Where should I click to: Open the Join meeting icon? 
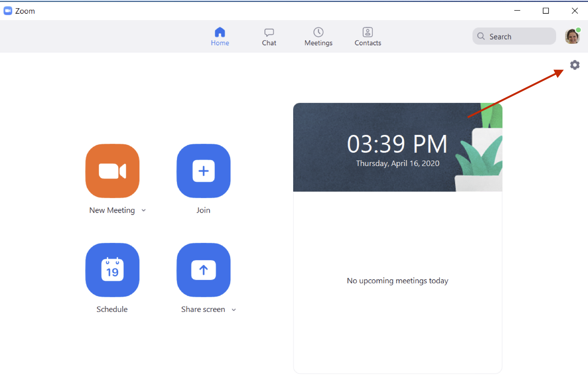click(x=203, y=171)
